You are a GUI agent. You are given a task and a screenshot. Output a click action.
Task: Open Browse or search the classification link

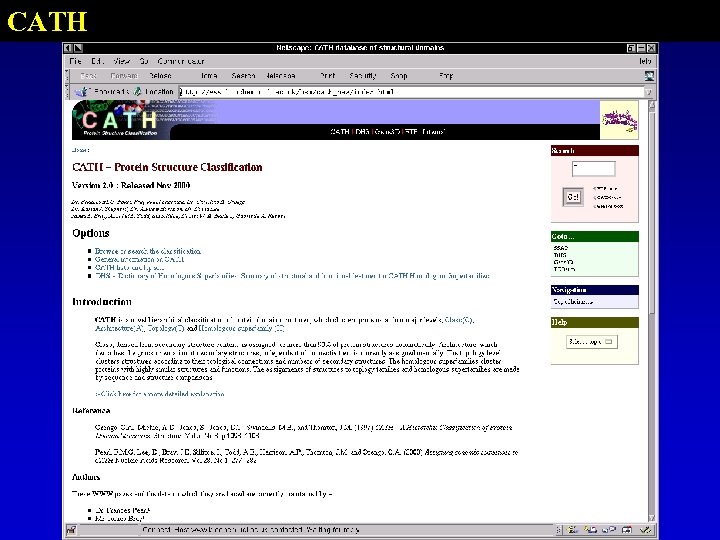click(147, 251)
